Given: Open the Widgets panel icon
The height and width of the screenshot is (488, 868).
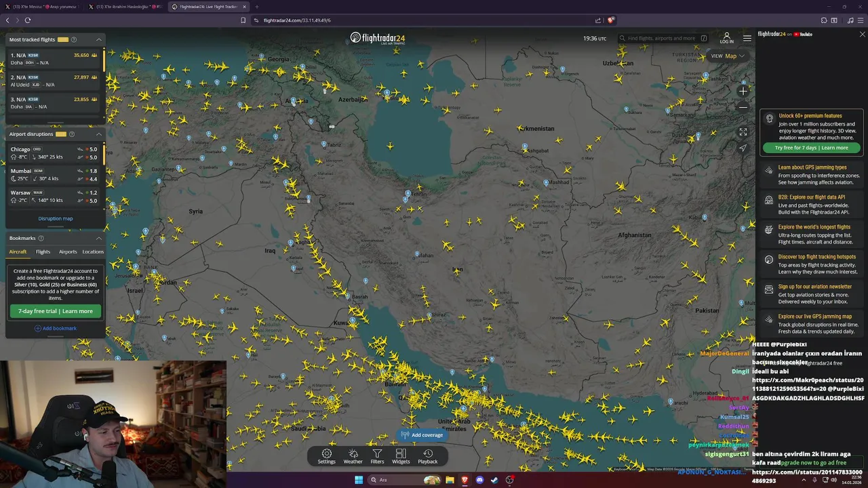Looking at the screenshot, I should 401,456.
